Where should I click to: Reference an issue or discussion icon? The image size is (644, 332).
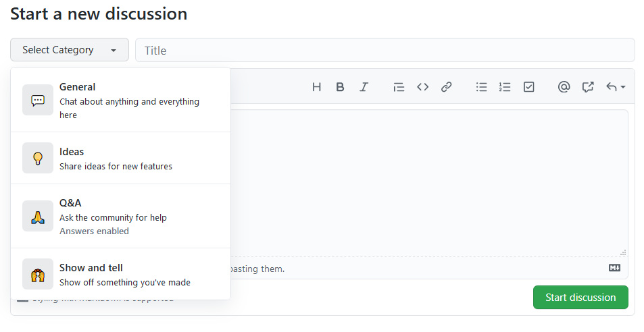(x=588, y=87)
